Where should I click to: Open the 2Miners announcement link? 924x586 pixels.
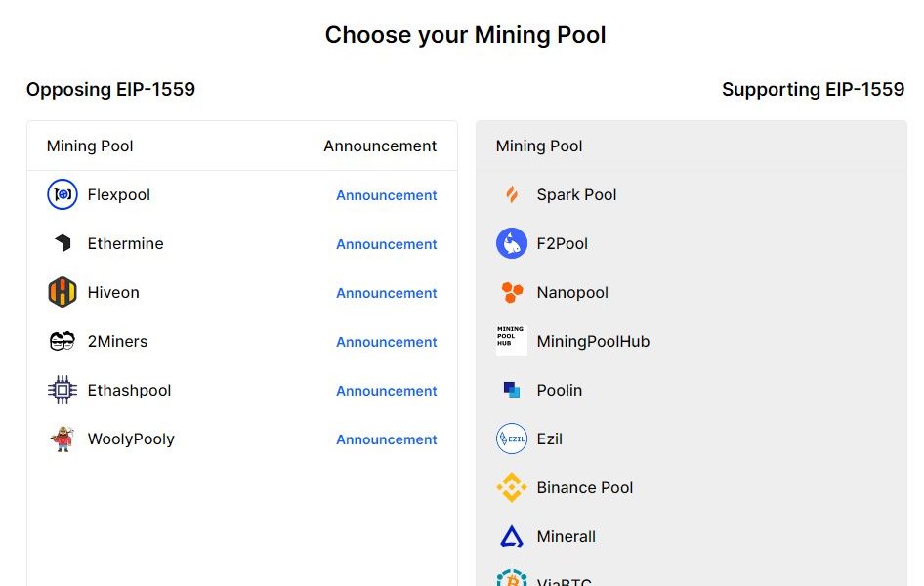(387, 342)
